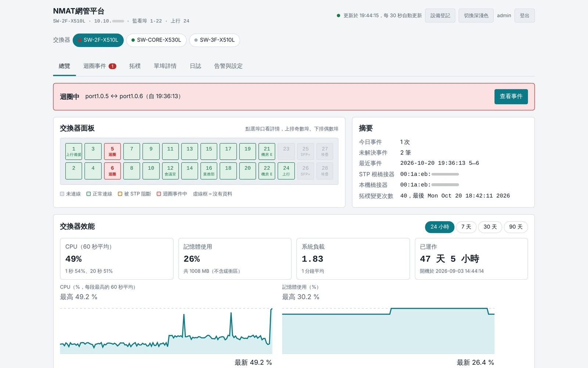Click port 21 機房 E
Image resolution: width=588 pixels, height=368 pixels.
pos(267,151)
